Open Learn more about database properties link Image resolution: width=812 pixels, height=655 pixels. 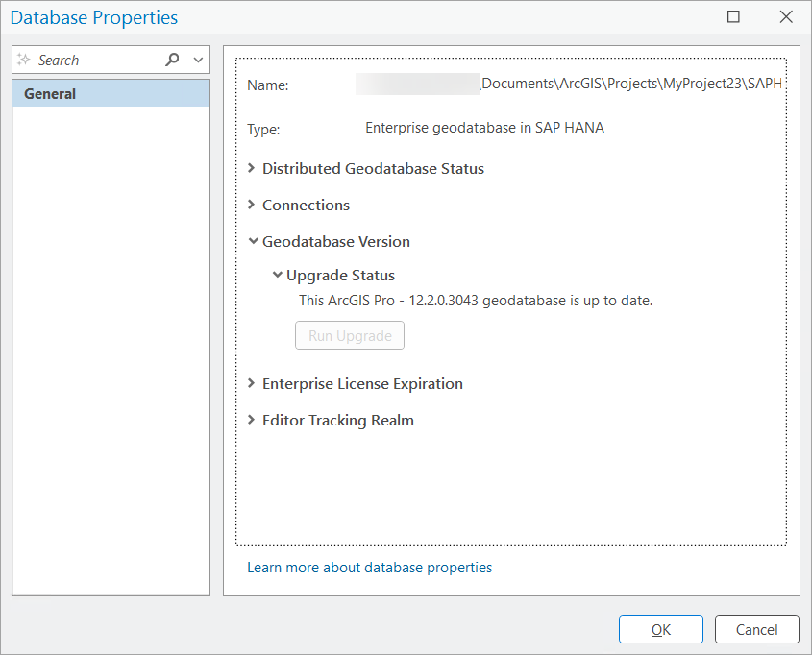coord(369,568)
